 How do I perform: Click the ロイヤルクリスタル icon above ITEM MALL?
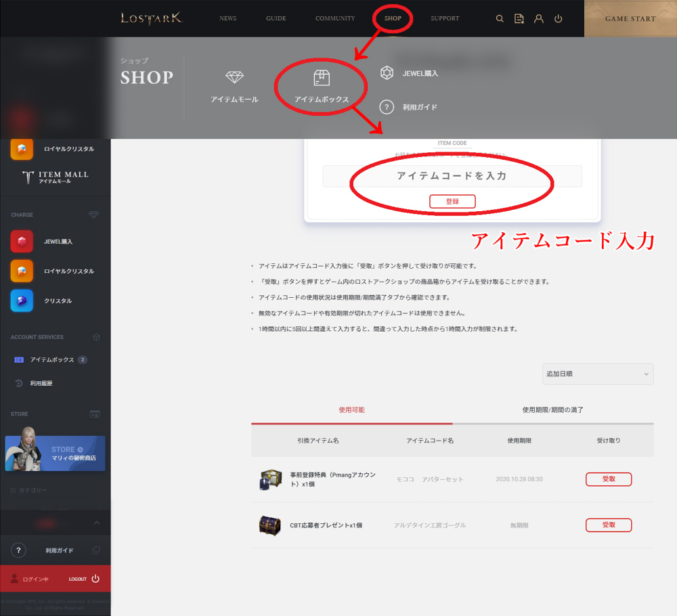click(22, 149)
